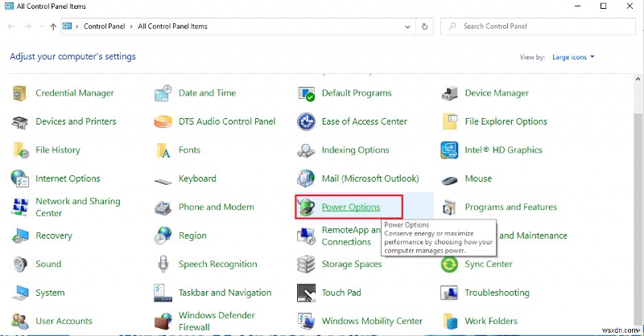Select All Control Panel Items breadcrumb segment

pyautogui.click(x=172, y=27)
